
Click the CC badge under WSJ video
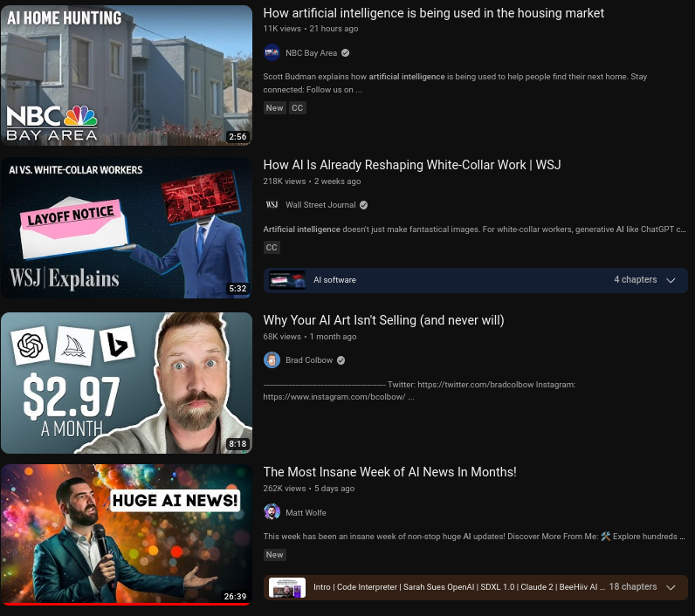[272, 248]
